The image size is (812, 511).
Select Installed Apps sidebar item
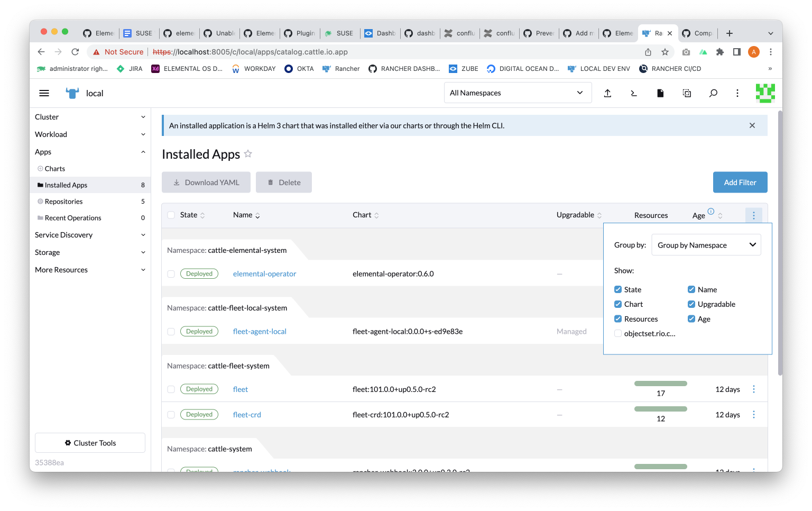[90, 185]
